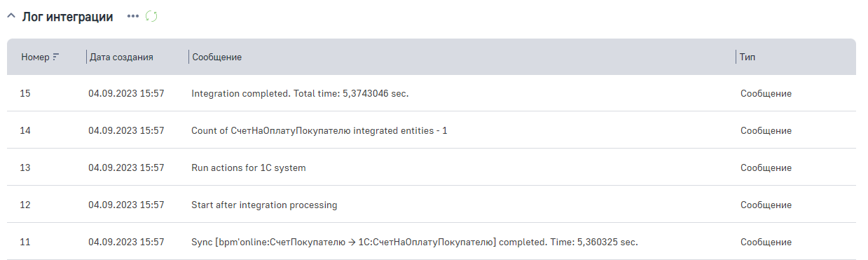Click 'Run actions for 1C system' message
The image size is (868, 260).
coord(249,167)
